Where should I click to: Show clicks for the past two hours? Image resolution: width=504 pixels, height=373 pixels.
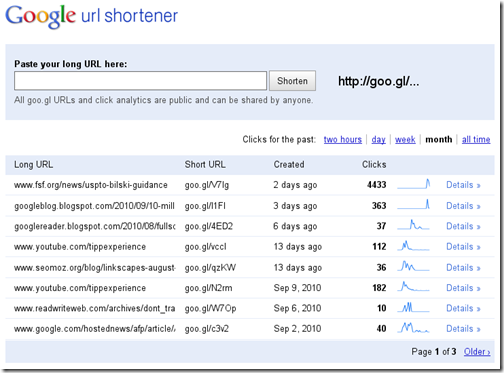[x=343, y=139]
